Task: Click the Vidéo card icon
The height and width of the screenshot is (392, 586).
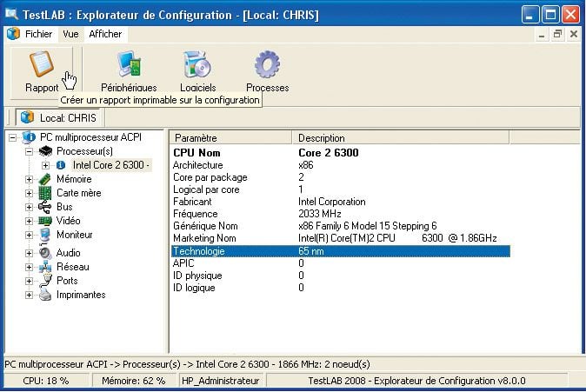Action: [45, 221]
